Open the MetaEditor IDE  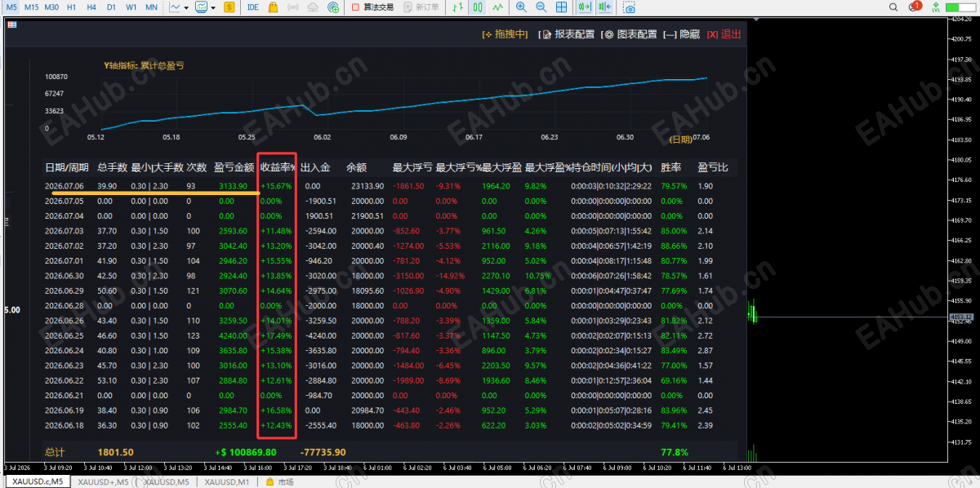click(x=253, y=7)
